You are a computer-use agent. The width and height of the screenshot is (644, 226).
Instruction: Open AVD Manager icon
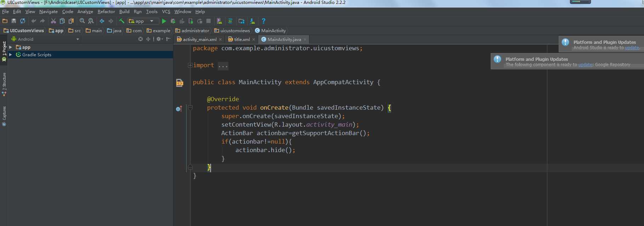220,21
